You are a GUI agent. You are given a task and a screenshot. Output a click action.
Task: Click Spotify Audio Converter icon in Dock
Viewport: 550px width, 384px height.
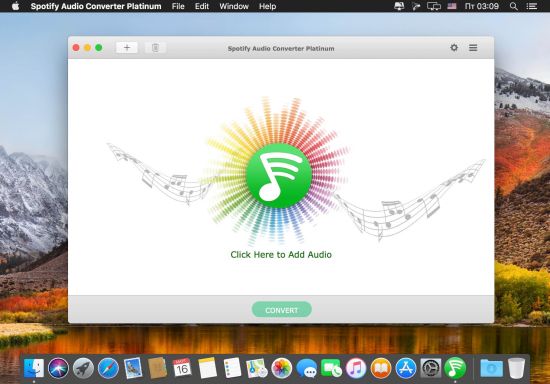tap(455, 368)
